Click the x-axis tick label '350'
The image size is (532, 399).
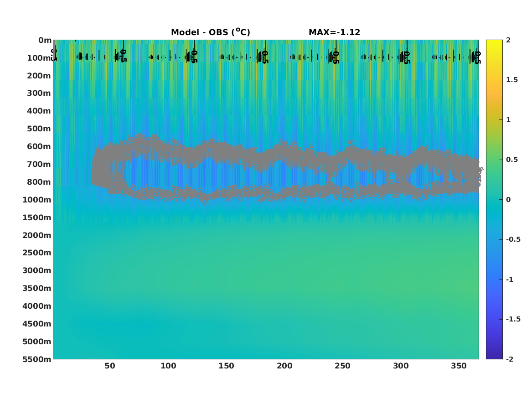pos(459,366)
